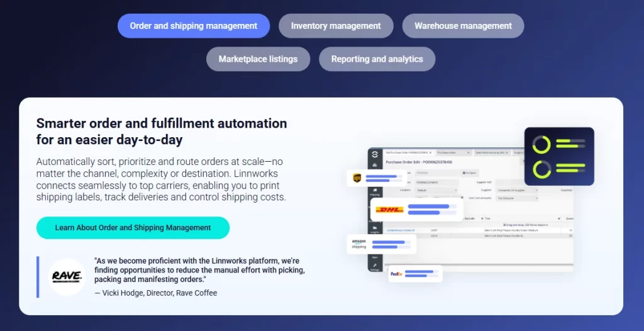Click the upper donut chart in the dark card

pyautogui.click(x=541, y=145)
